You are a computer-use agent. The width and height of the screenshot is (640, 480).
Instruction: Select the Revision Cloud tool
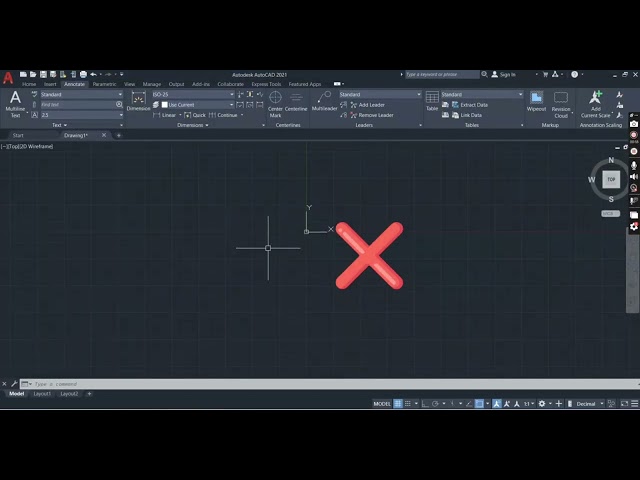coord(561,104)
